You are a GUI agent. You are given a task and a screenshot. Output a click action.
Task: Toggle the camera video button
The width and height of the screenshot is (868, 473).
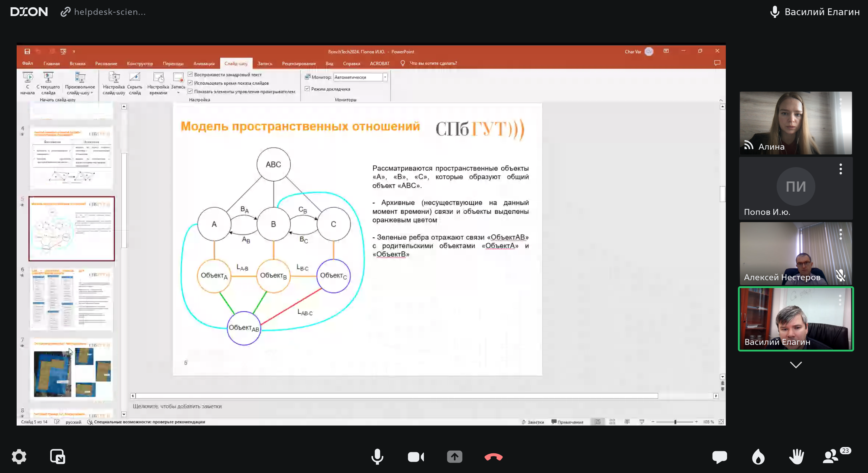(x=416, y=456)
